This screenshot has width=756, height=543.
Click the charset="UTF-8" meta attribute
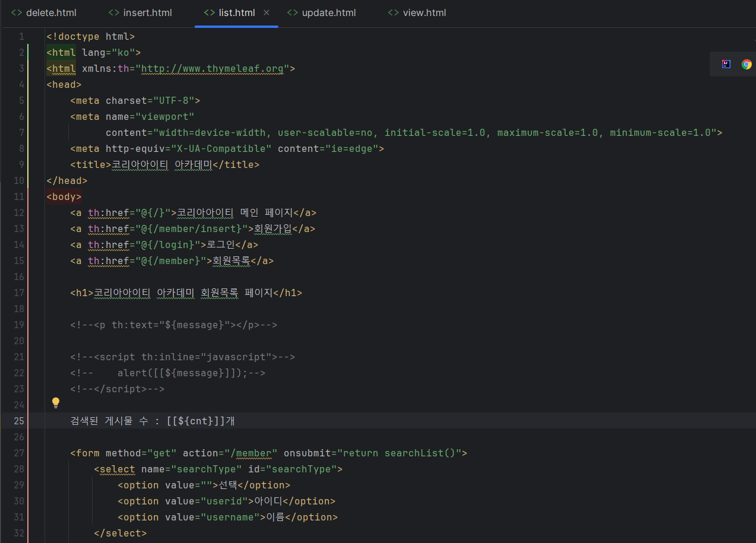point(150,100)
